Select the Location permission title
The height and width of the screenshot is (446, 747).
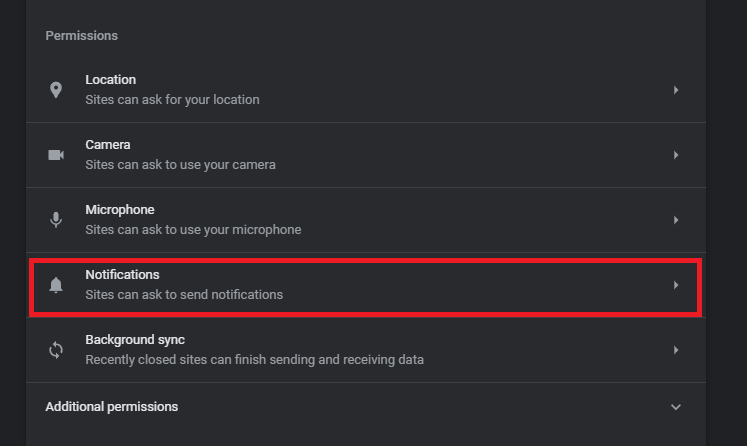point(111,80)
